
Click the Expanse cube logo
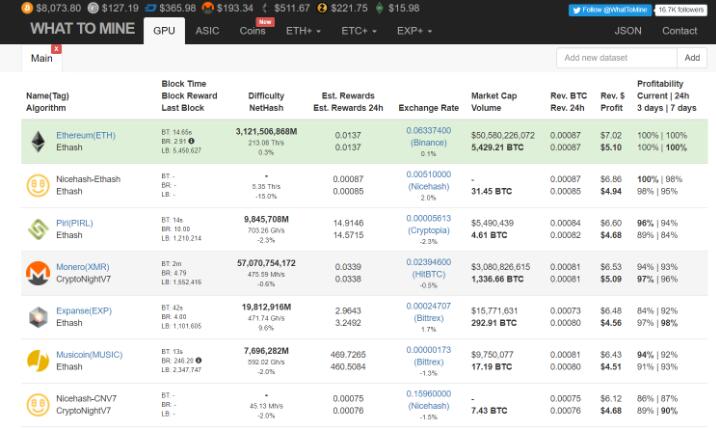[x=38, y=317]
